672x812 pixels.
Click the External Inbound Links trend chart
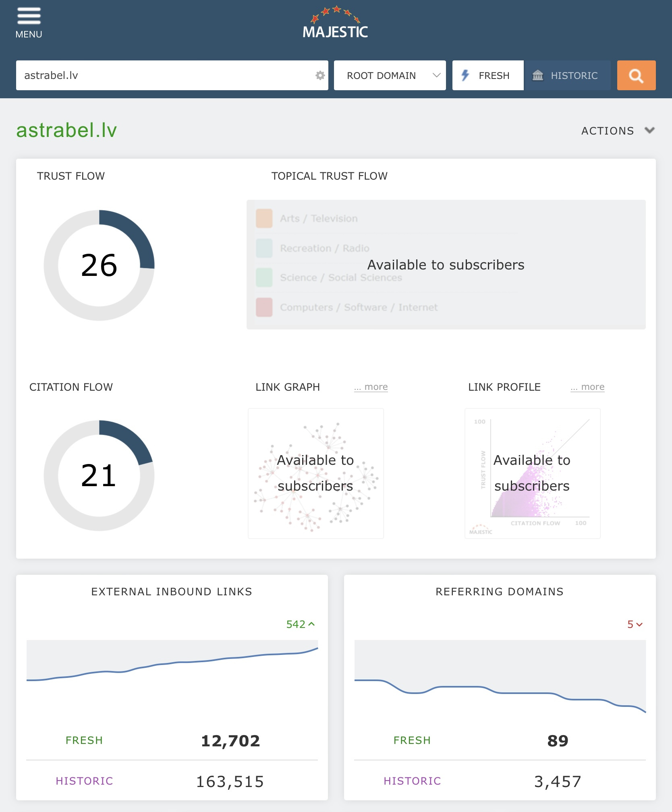(172, 677)
